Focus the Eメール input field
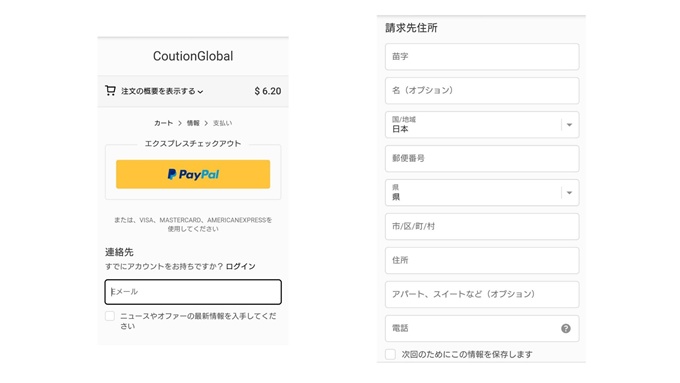The height and width of the screenshot is (383, 680). tap(193, 292)
